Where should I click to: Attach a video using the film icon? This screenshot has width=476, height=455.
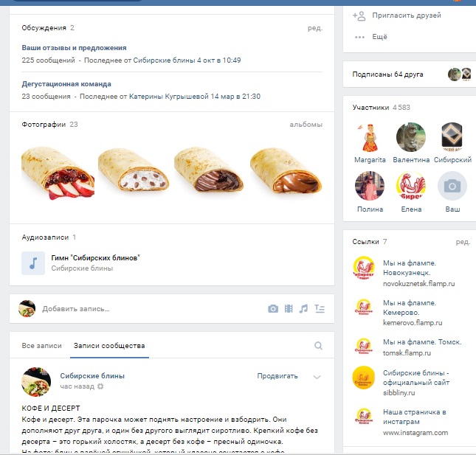point(289,309)
